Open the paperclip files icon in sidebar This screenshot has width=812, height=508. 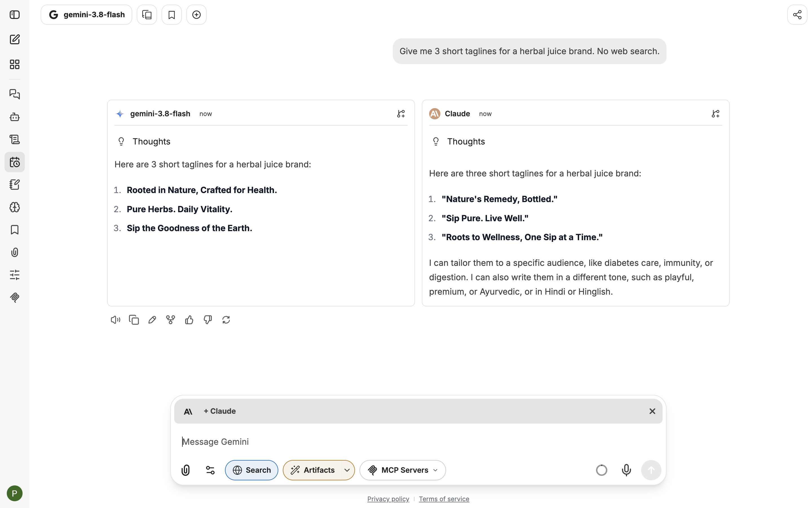pyautogui.click(x=14, y=252)
